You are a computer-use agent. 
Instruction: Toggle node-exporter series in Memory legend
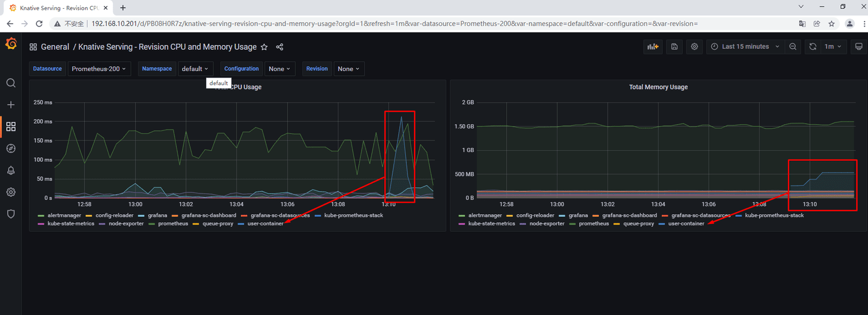[x=547, y=223]
